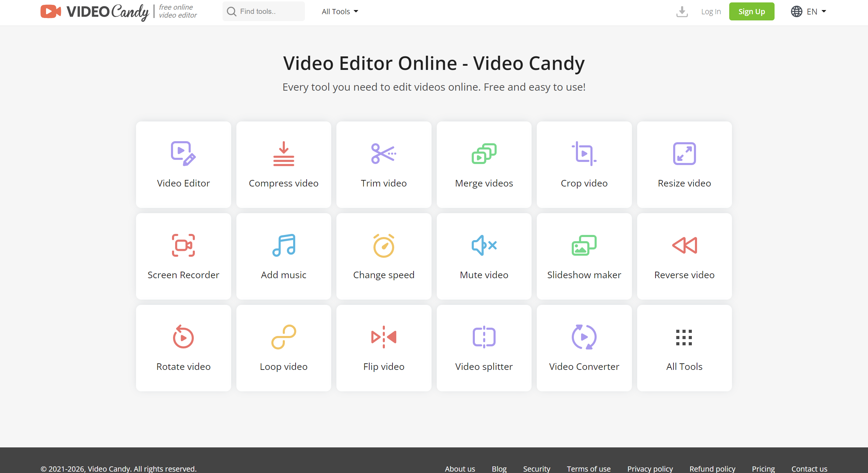Click the 'Loop video' card label
868x473 pixels.
[x=283, y=367]
